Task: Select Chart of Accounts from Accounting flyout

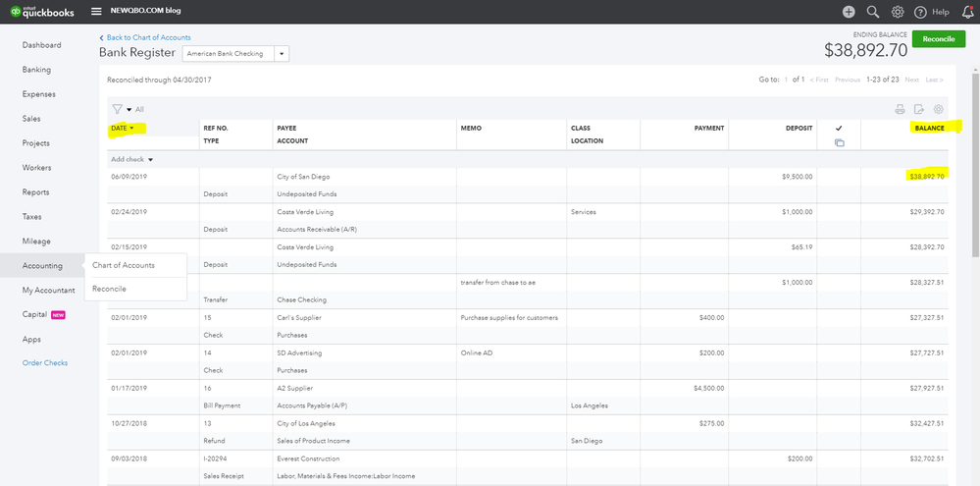Action: click(x=124, y=265)
